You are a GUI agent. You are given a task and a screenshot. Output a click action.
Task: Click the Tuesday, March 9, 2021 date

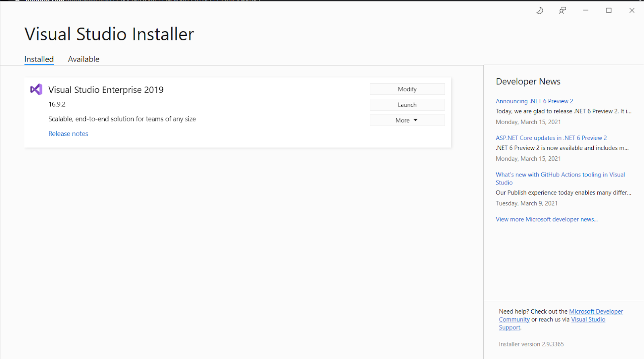(x=526, y=203)
